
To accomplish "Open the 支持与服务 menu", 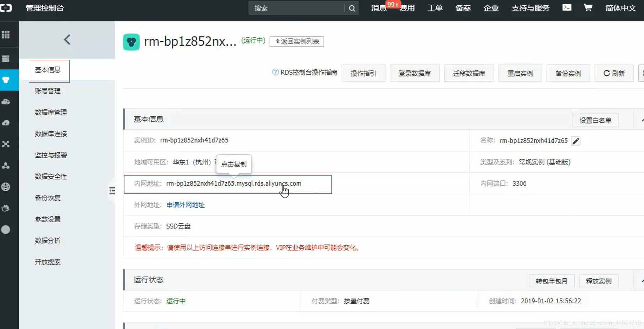I will (530, 8).
